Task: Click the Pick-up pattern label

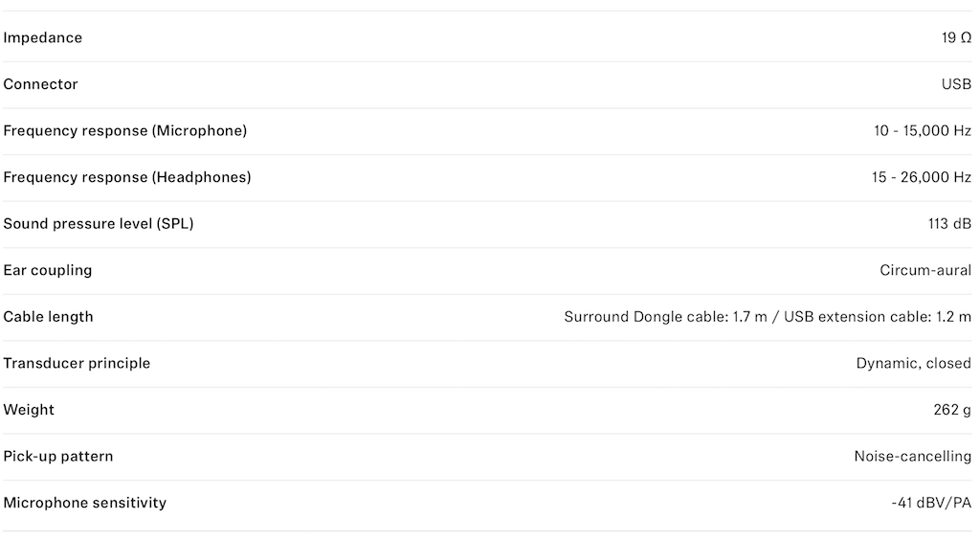Action: [x=58, y=457]
